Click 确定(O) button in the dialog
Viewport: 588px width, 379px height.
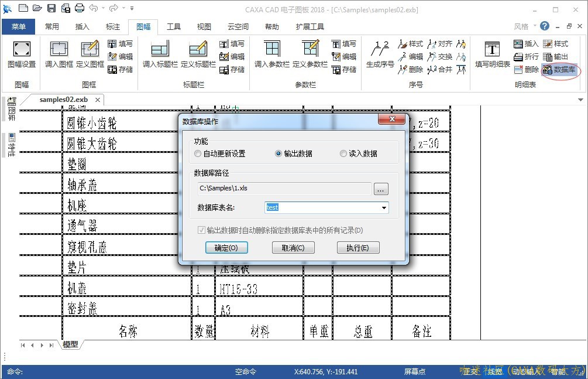coord(226,248)
